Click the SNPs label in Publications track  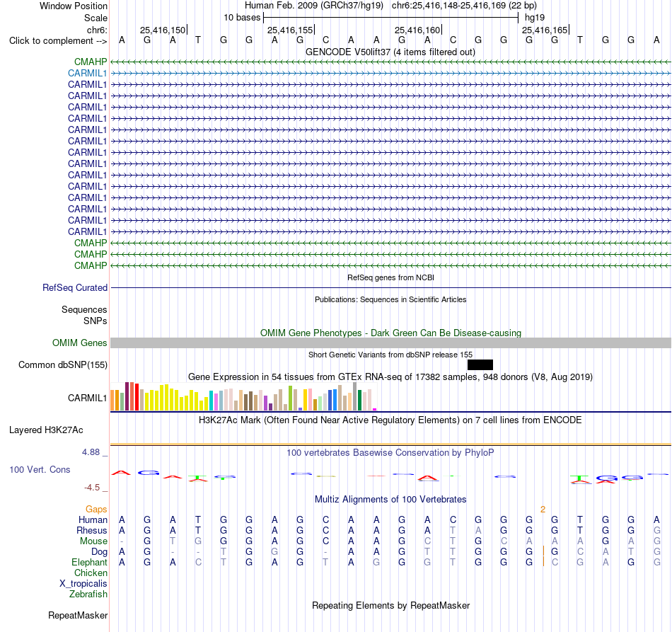95,321
